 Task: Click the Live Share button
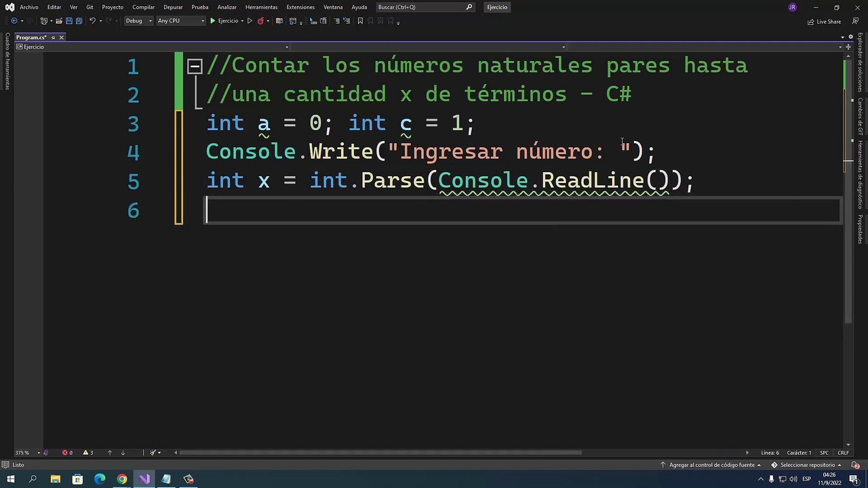coord(824,22)
